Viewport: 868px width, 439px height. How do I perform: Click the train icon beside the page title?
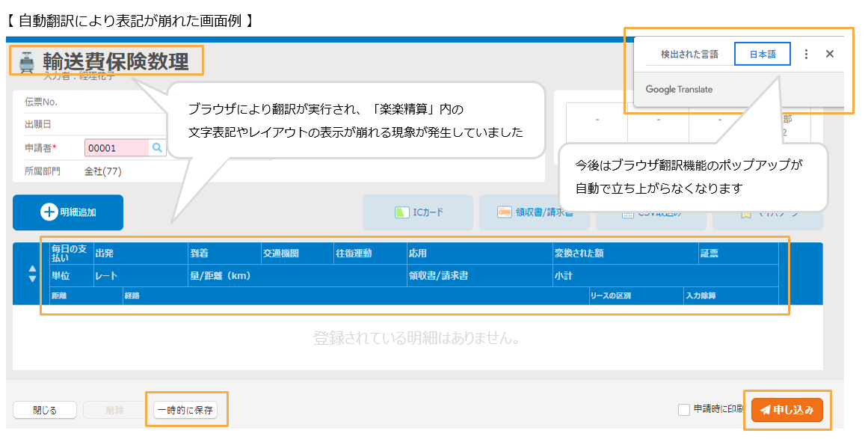click(x=27, y=62)
